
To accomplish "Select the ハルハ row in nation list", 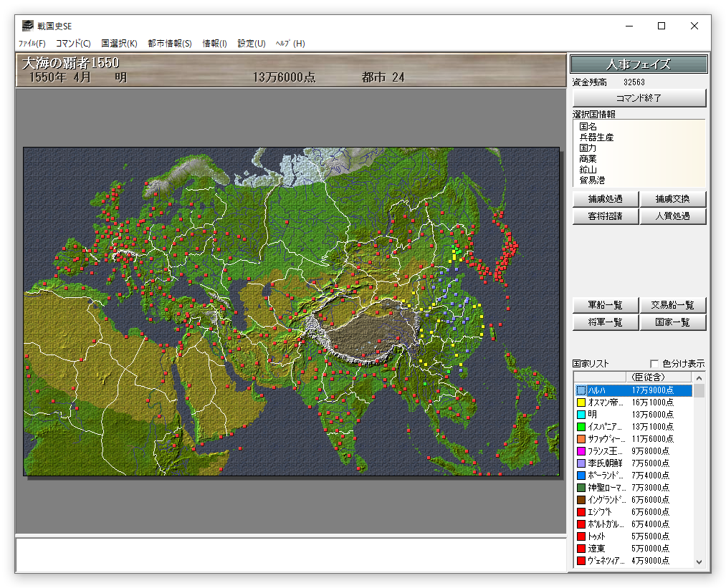I will pyautogui.click(x=631, y=390).
